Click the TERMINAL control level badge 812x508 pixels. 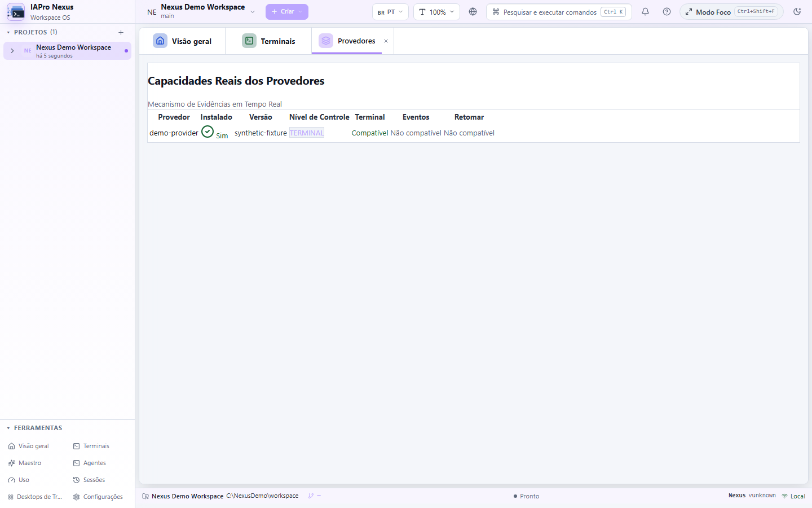[x=307, y=133]
